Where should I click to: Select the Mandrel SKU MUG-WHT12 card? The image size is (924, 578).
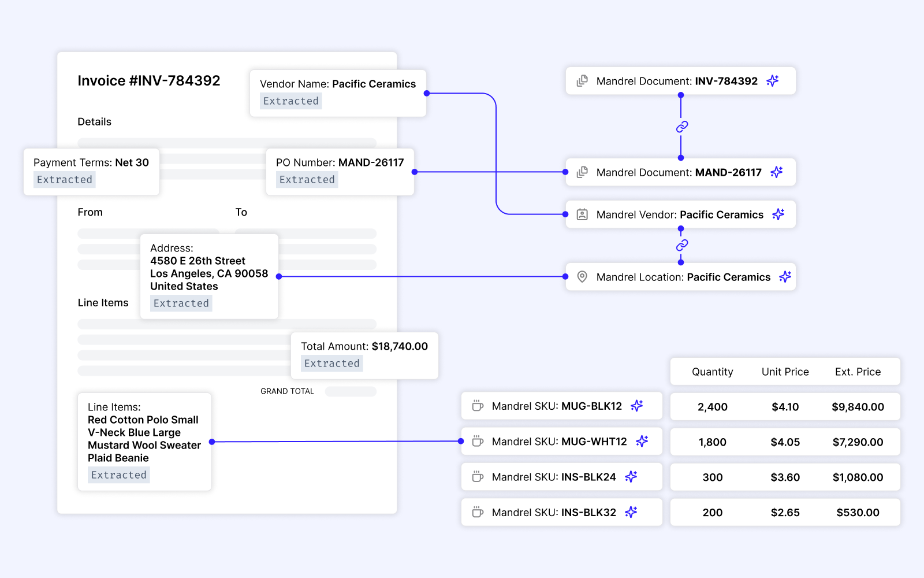pos(561,441)
